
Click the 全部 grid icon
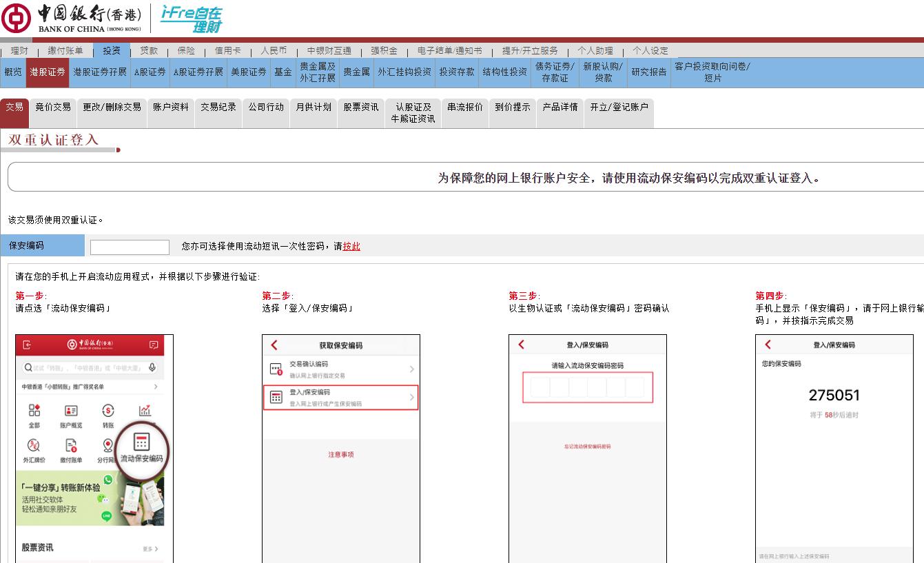point(33,410)
